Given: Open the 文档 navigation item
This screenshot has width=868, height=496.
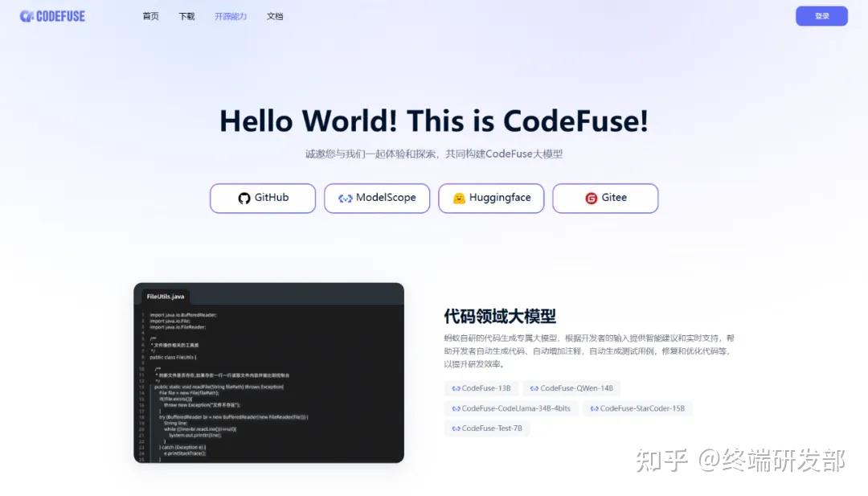Looking at the screenshot, I should coord(275,16).
